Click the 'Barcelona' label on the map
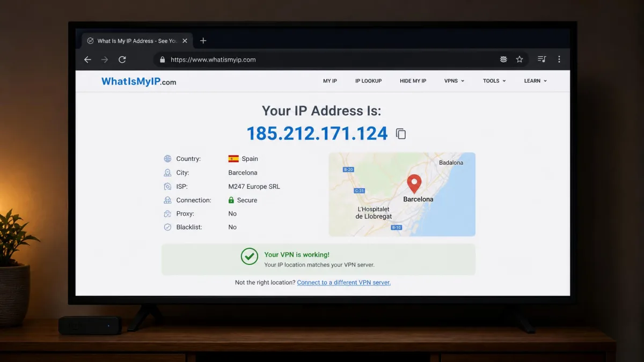 (418, 199)
